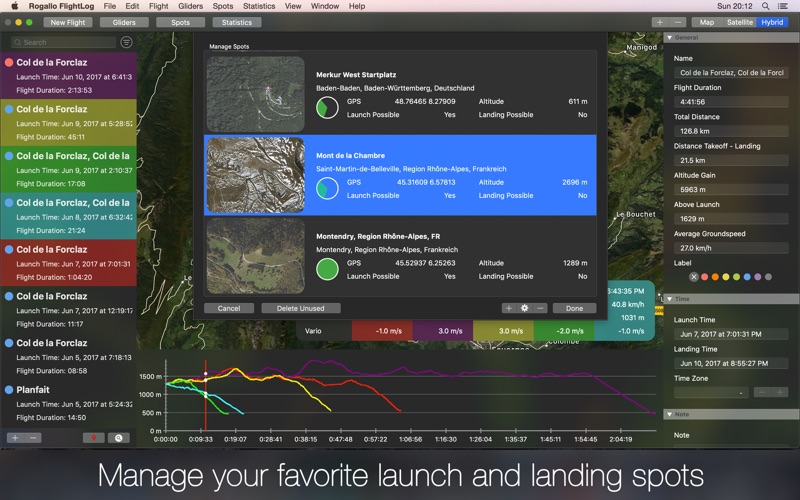Add a new spot in Manage Spots dialog
800x500 pixels.
click(x=509, y=308)
